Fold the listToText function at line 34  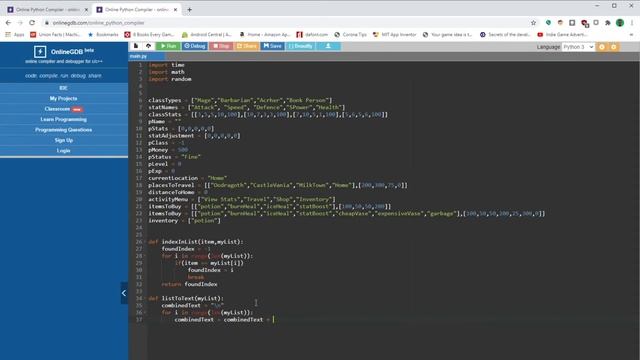[x=145, y=298]
